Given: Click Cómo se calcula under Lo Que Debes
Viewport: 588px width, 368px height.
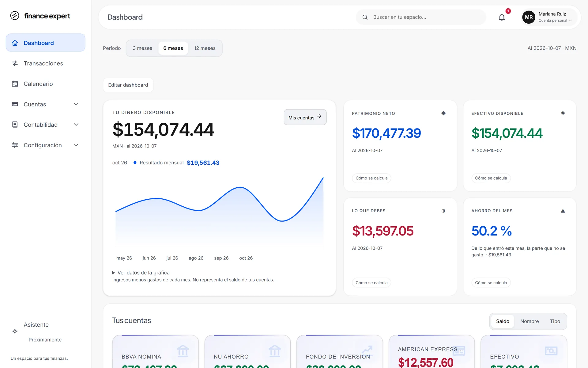Looking at the screenshot, I should (x=371, y=283).
